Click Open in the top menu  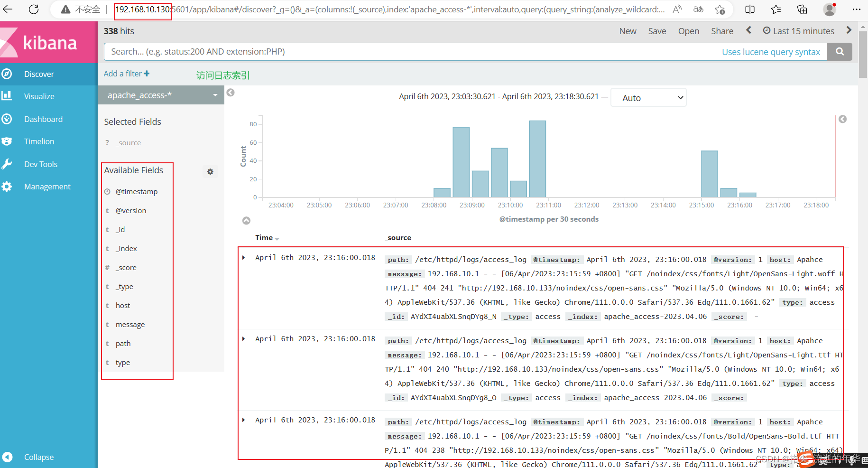click(689, 31)
